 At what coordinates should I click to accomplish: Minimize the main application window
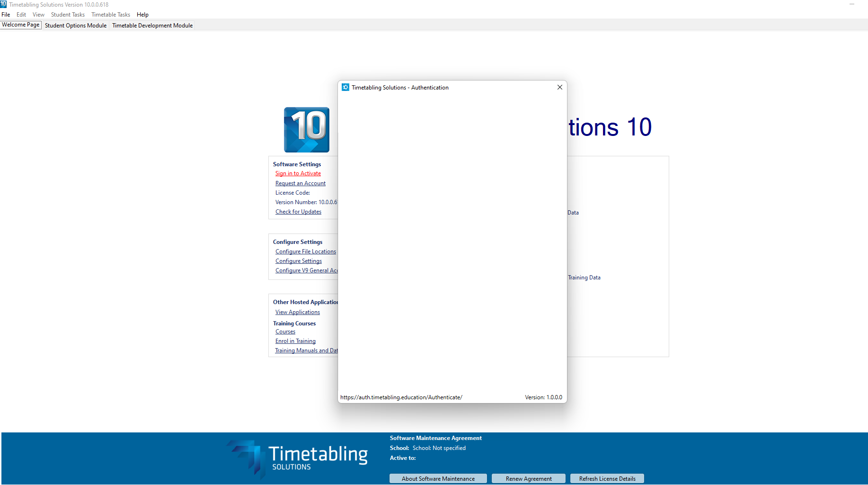(852, 4)
